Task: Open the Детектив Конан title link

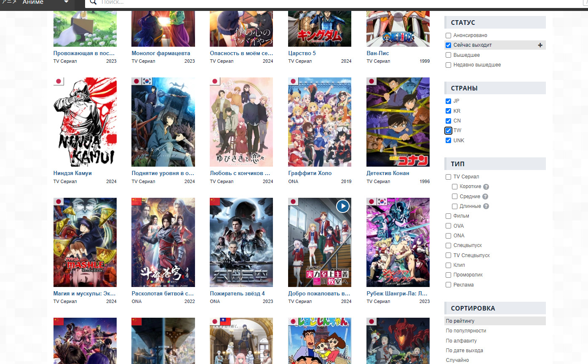Action: tap(388, 173)
